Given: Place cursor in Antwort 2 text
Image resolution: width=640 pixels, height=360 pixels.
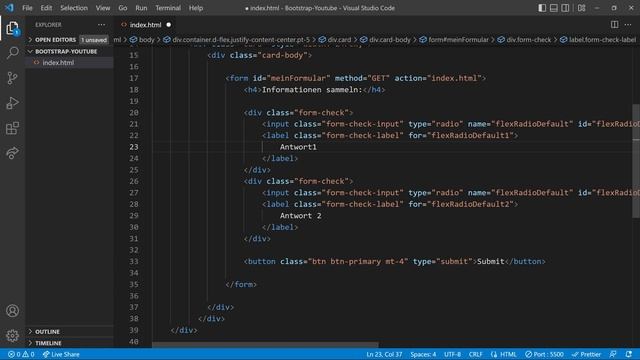Looking at the screenshot, I should pyautogui.click(x=300, y=216).
